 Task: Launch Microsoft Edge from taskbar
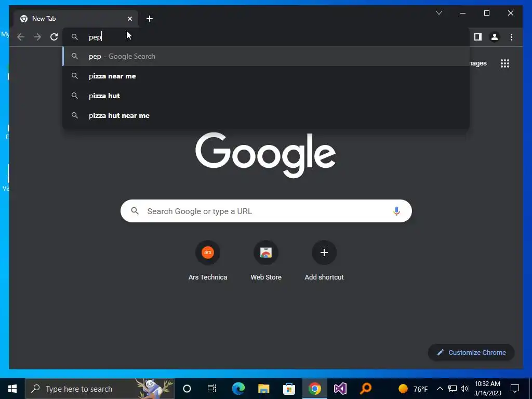tap(238, 389)
